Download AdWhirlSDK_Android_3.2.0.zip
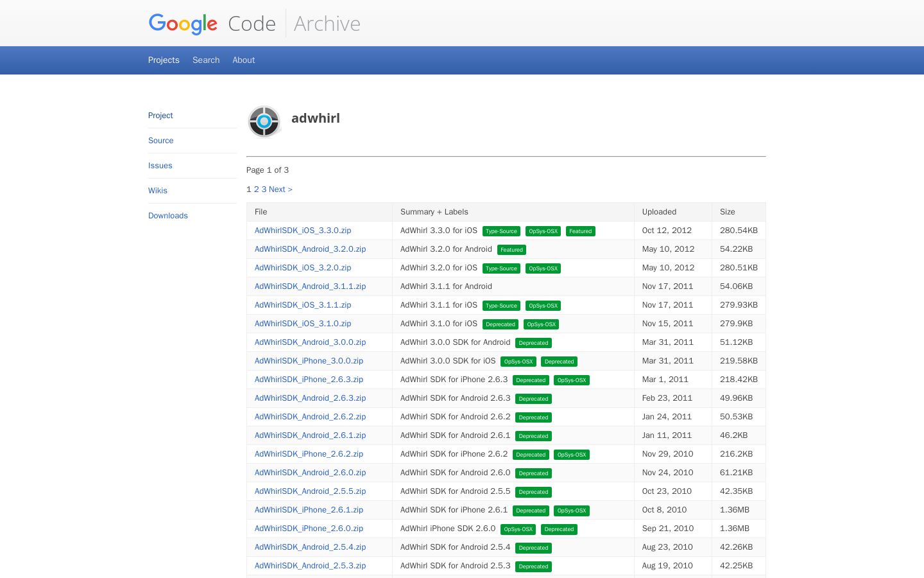The height and width of the screenshot is (578, 924). [311, 249]
